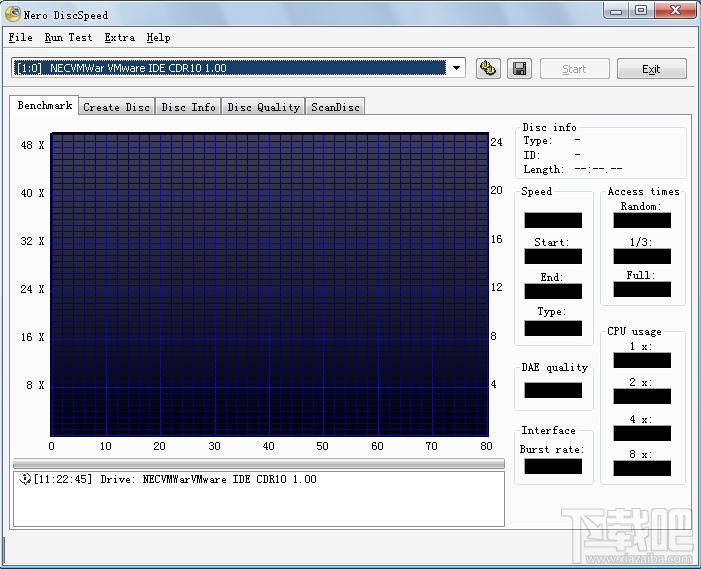
Task: Switch to the ScanDisc tab
Action: [x=335, y=107]
